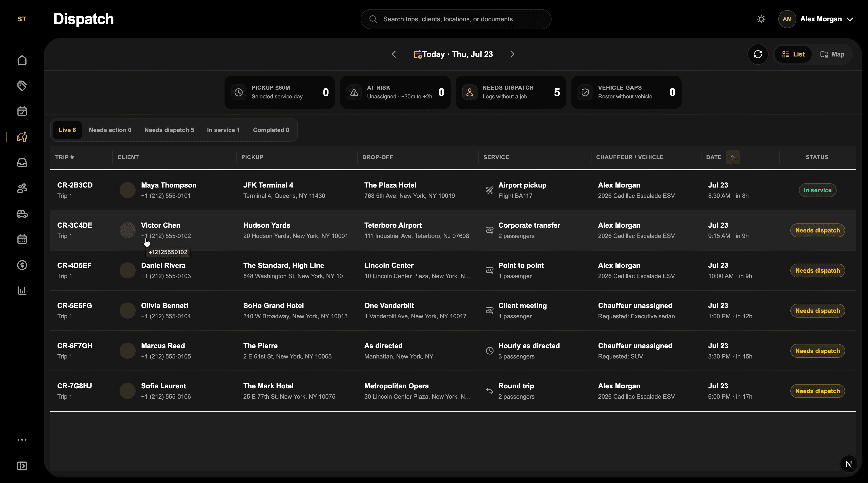Open the Home icon in the sidebar
Image resolution: width=868 pixels, height=483 pixels.
pyautogui.click(x=22, y=60)
